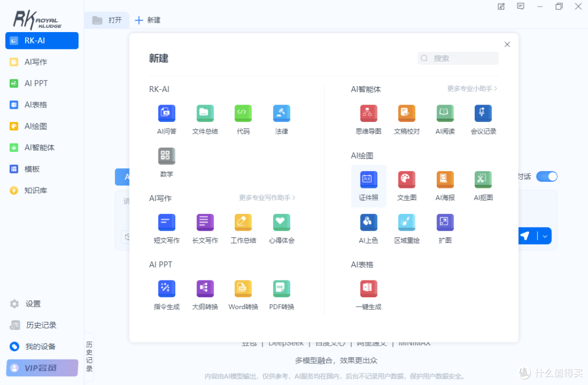
Task: Choose the PDF转换 icon
Action: [x=281, y=289]
